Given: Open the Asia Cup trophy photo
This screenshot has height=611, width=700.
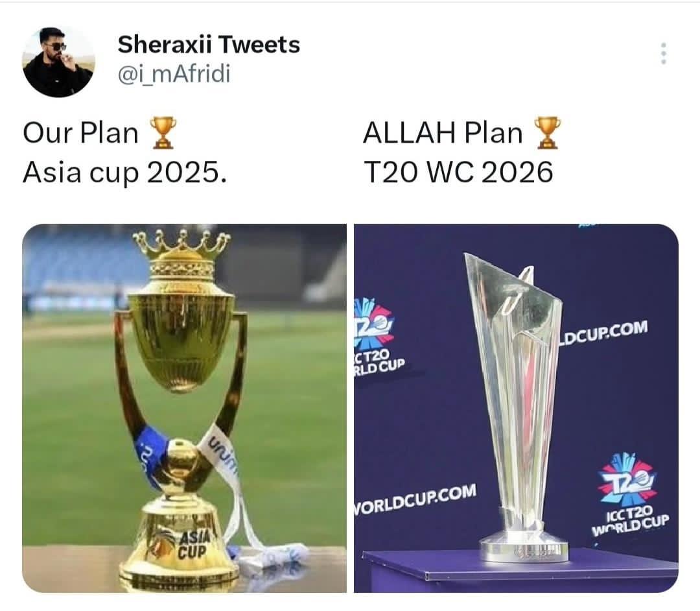Looking at the screenshot, I should (184, 408).
